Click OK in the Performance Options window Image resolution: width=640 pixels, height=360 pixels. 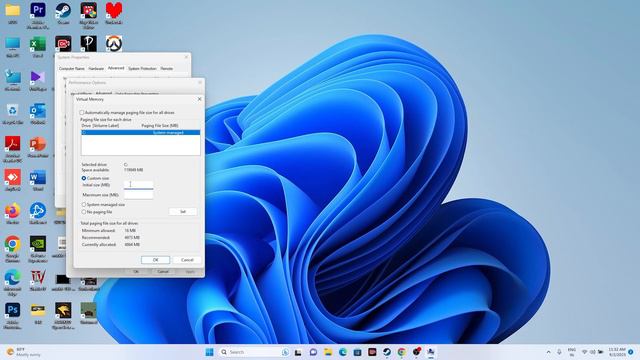(136, 271)
